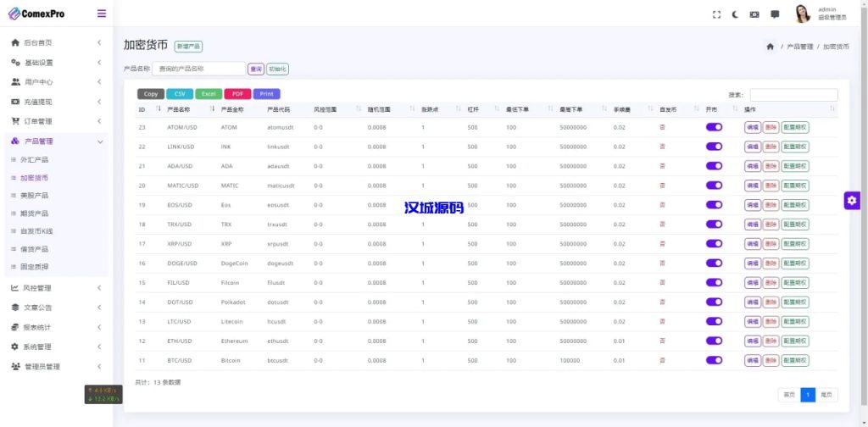Expand the 风控管理 sidebar menu

[x=55, y=288]
